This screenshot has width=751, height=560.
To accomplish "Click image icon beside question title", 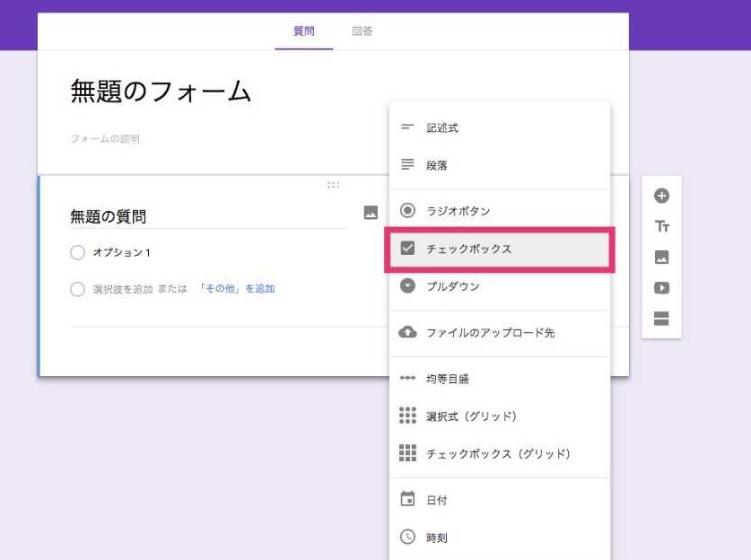I will pyautogui.click(x=371, y=212).
